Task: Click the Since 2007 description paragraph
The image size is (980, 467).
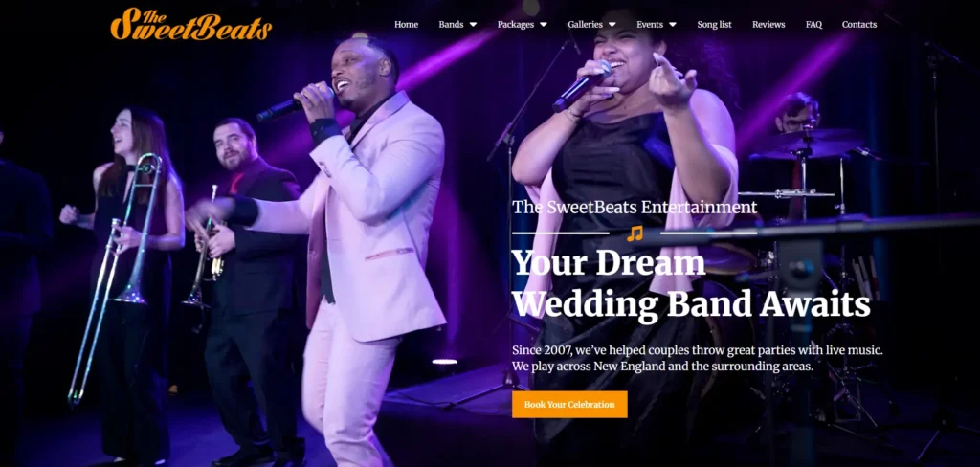Action: pos(698,358)
